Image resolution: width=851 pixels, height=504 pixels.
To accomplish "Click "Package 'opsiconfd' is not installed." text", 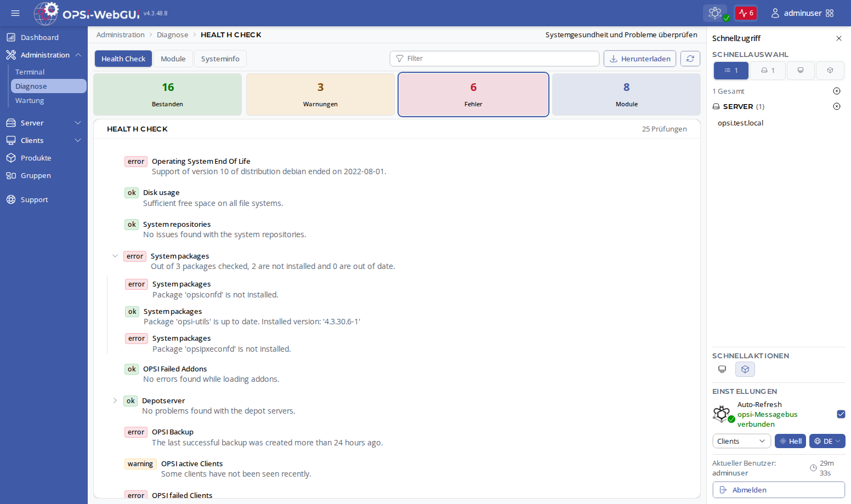I will pos(215,295).
